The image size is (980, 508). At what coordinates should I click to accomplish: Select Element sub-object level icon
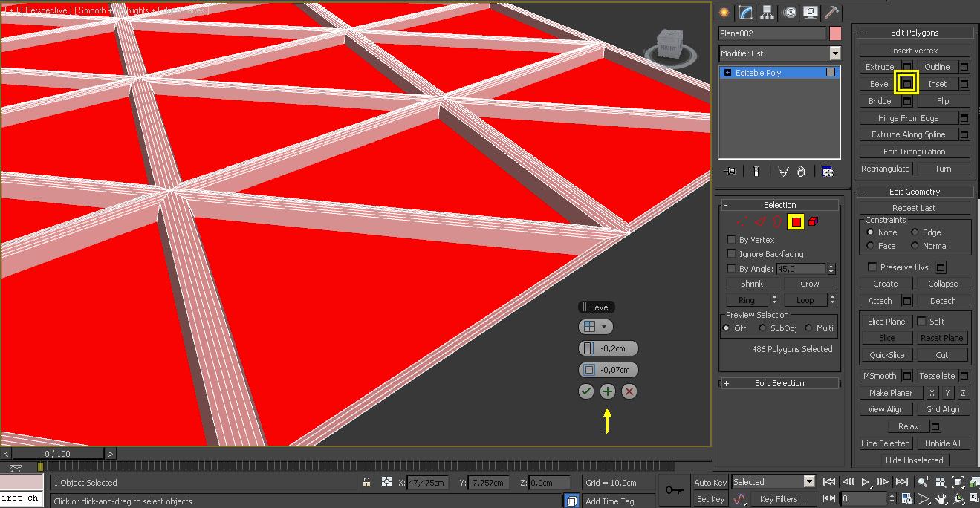[813, 221]
